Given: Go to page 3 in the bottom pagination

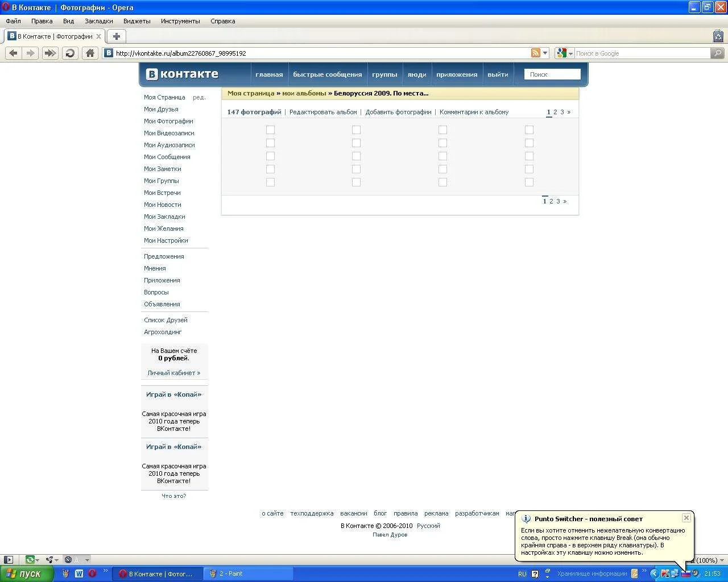Looking at the screenshot, I should tap(558, 201).
